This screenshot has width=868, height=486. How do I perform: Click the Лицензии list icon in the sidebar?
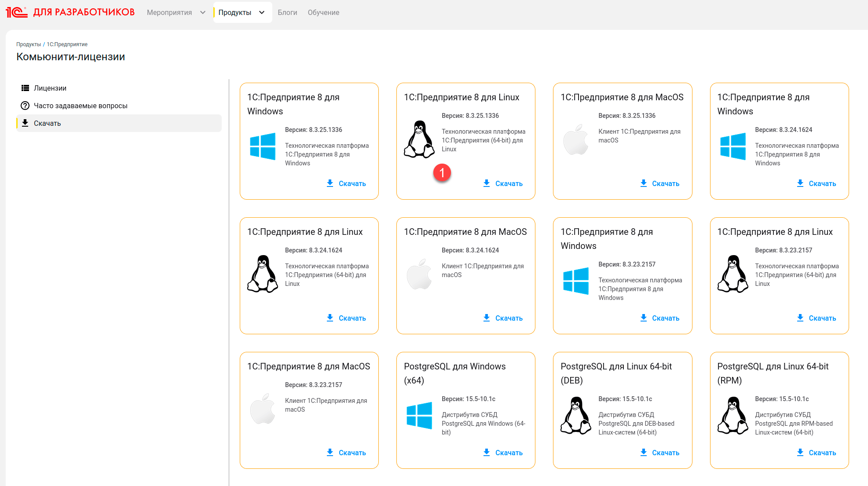point(25,88)
